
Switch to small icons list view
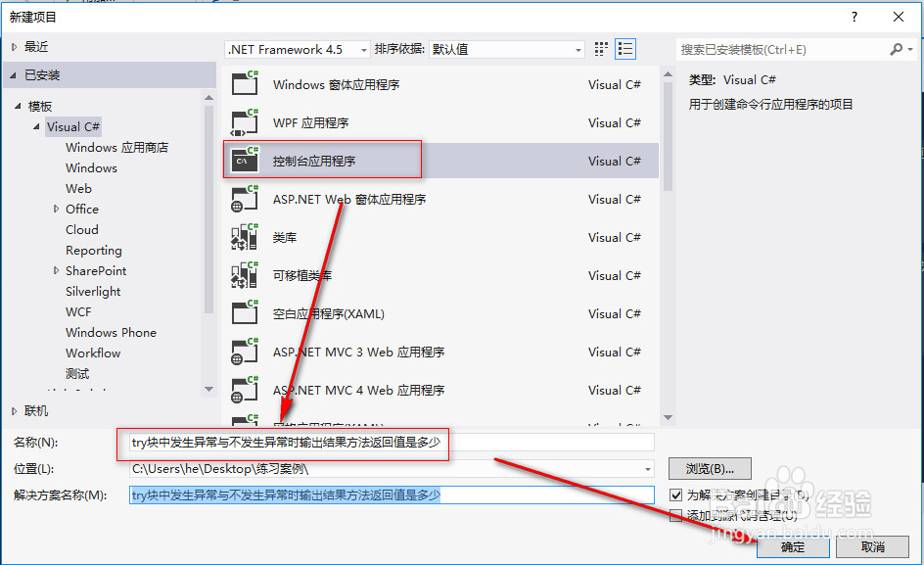625,49
